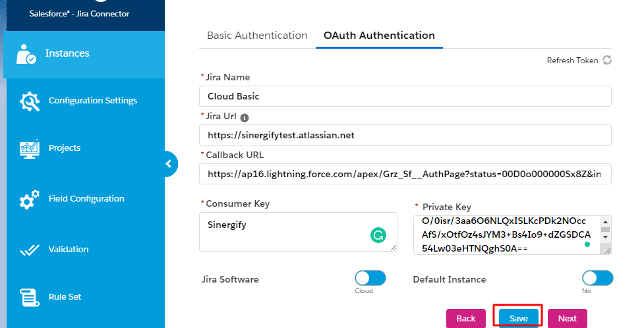Screen dimensions: 644x328
Task: Click the green dot in Private Key
Action: (x=587, y=244)
